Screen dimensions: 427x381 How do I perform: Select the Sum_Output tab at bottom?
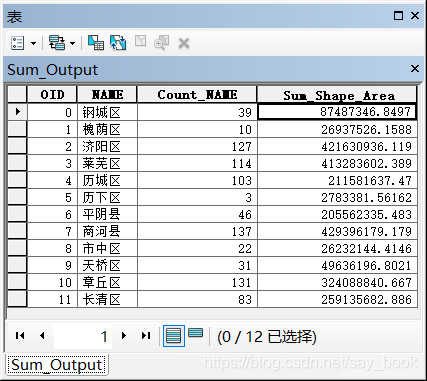[x=56, y=365]
